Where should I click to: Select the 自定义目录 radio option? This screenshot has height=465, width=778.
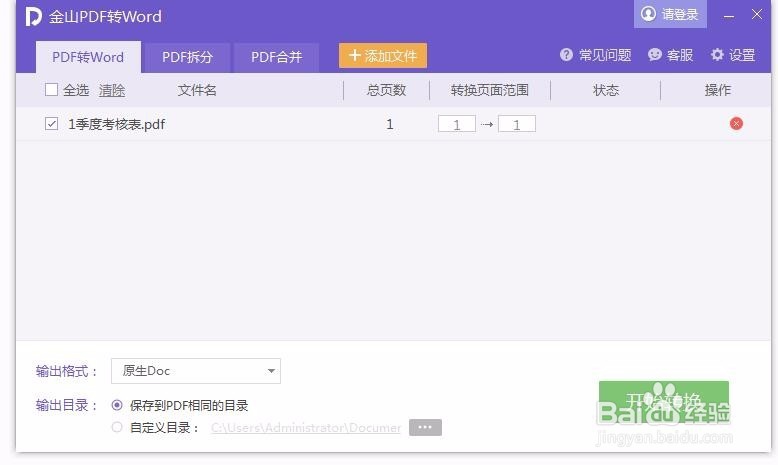pos(117,427)
